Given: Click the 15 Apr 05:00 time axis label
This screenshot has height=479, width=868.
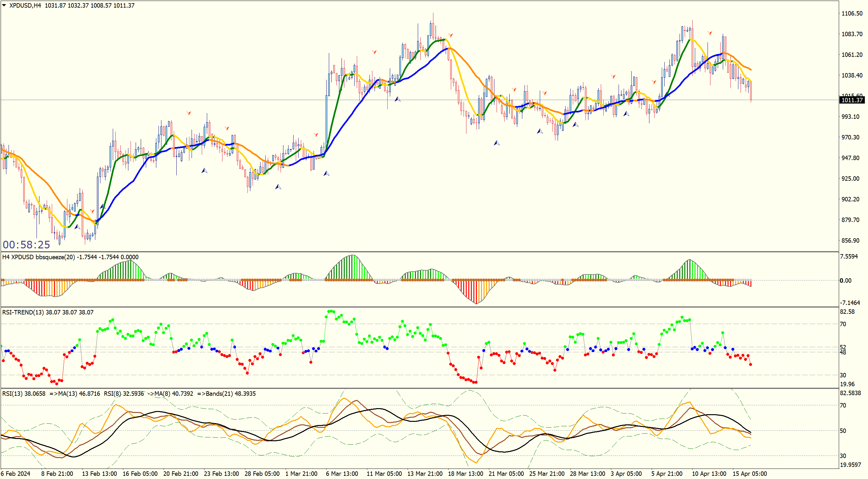Looking at the screenshot, I should [x=749, y=473].
